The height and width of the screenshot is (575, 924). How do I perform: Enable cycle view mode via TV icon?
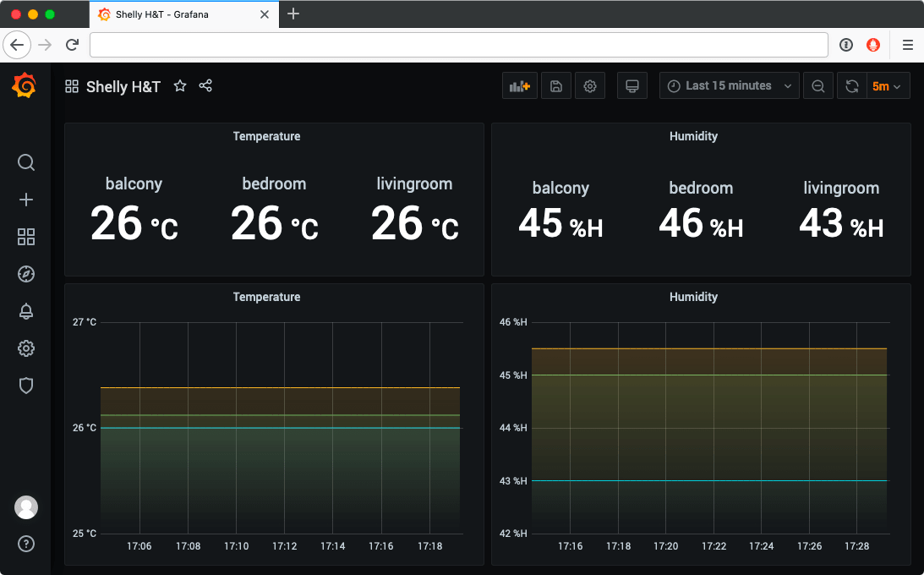coord(631,85)
